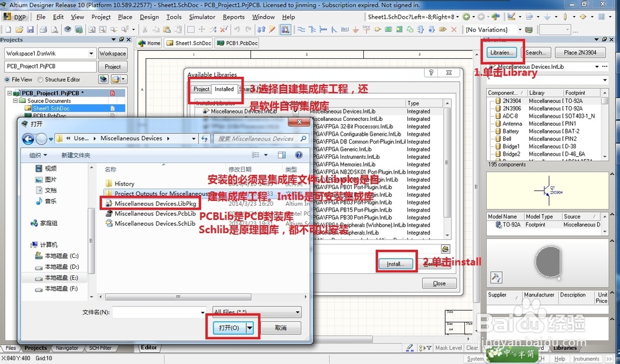
Task: Click the help icon in the file dialog
Action: pyautogui.click(x=299, y=155)
